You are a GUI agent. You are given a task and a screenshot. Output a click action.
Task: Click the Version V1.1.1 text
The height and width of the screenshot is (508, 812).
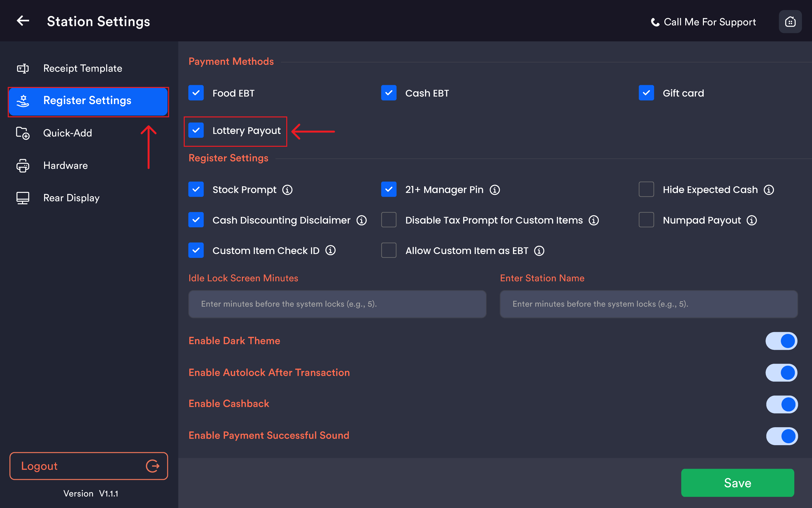click(91, 493)
